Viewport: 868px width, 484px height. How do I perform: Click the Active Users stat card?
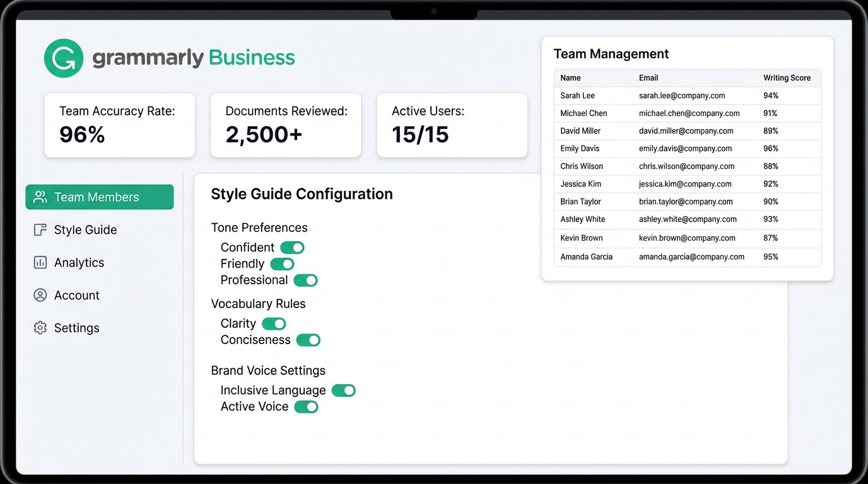click(x=452, y=125)
